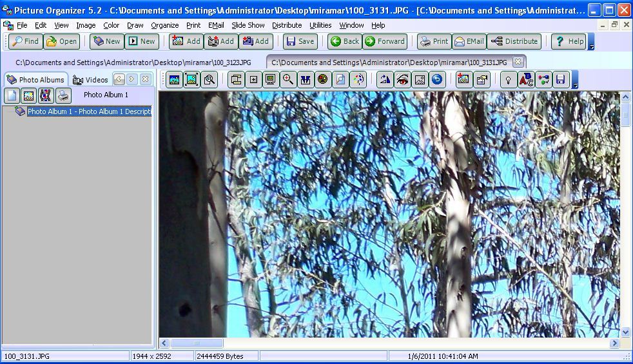Viewport: 633px width, 364px height.
Task: Click the plus-in-square icon
Action: [253, 79]
